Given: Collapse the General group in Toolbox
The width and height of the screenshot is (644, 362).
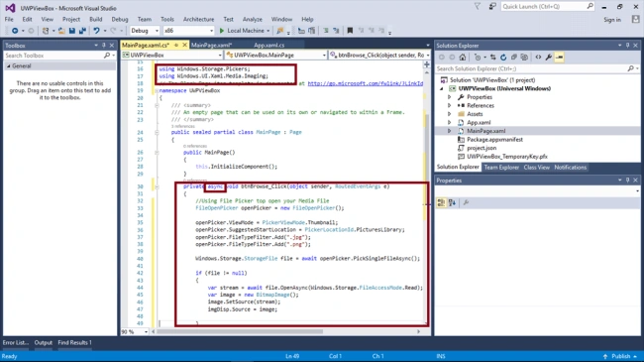Looking at the screenshot, I should tap(8, 65).
